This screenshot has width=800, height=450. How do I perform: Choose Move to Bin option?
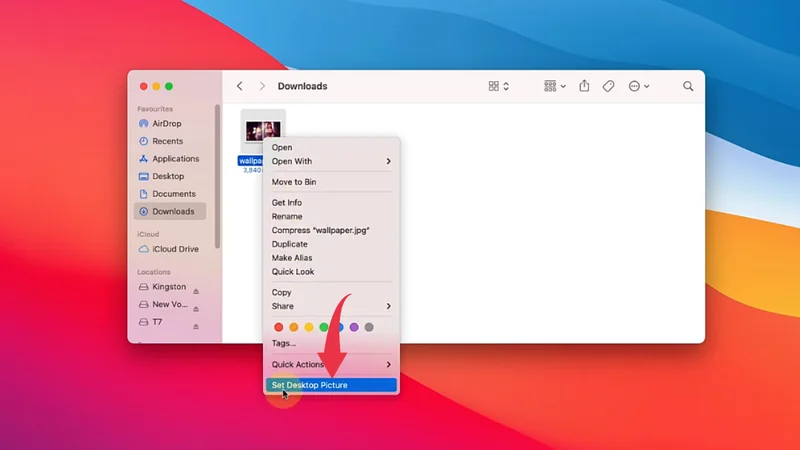294,182
